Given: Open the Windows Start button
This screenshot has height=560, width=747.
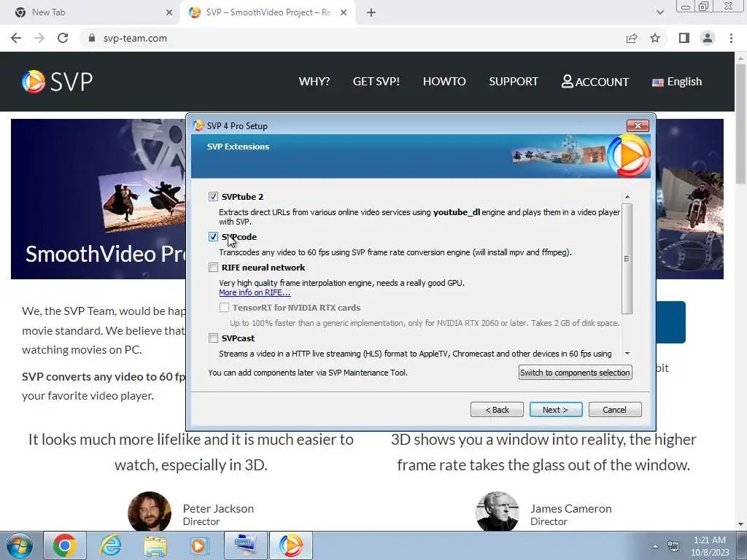Looking at the screenshot, I should point(20,545).
